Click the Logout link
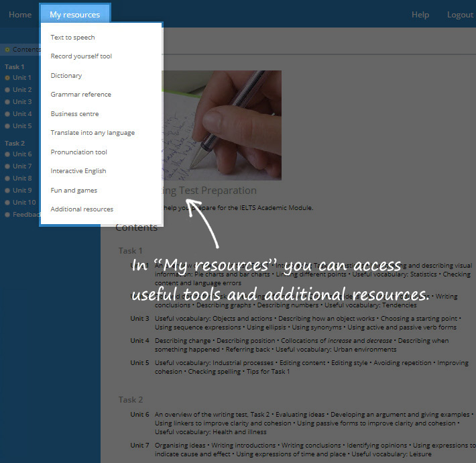This screenshot has width=476, height=463. (x=460, y=15)
